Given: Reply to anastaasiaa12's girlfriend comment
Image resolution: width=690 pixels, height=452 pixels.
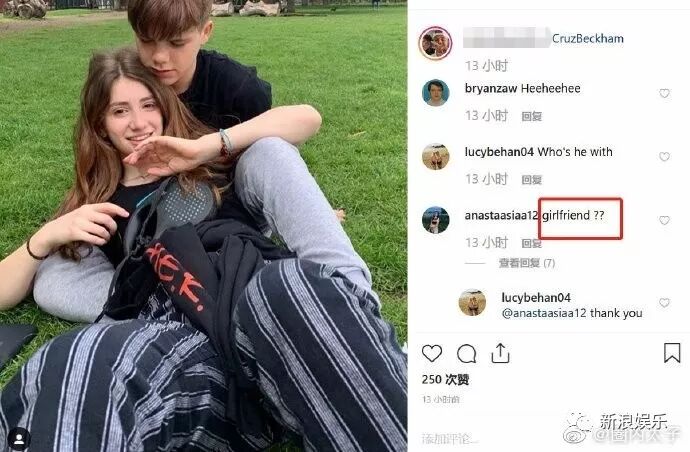Looking at the screenshot, I should tap(532, 243).
